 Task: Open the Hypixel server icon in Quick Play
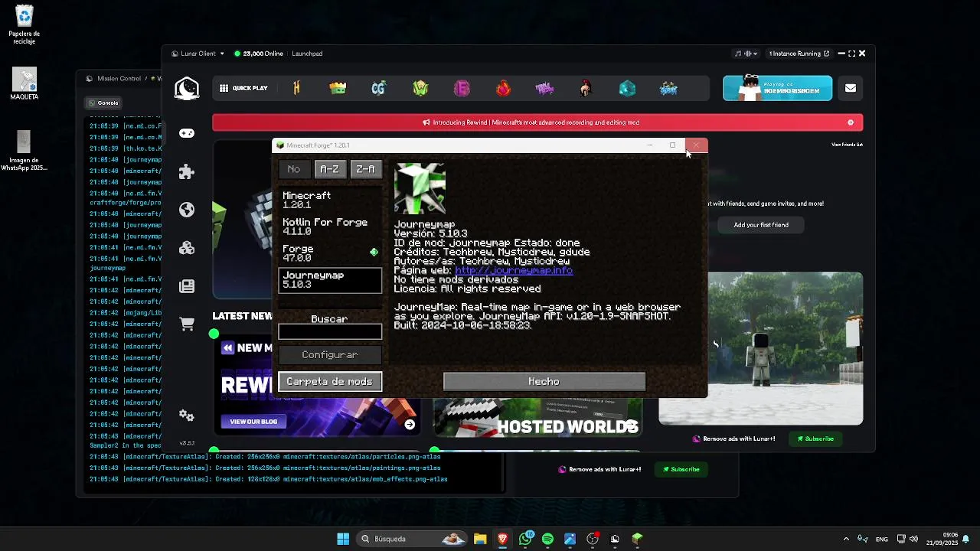[x=296, y=88]
